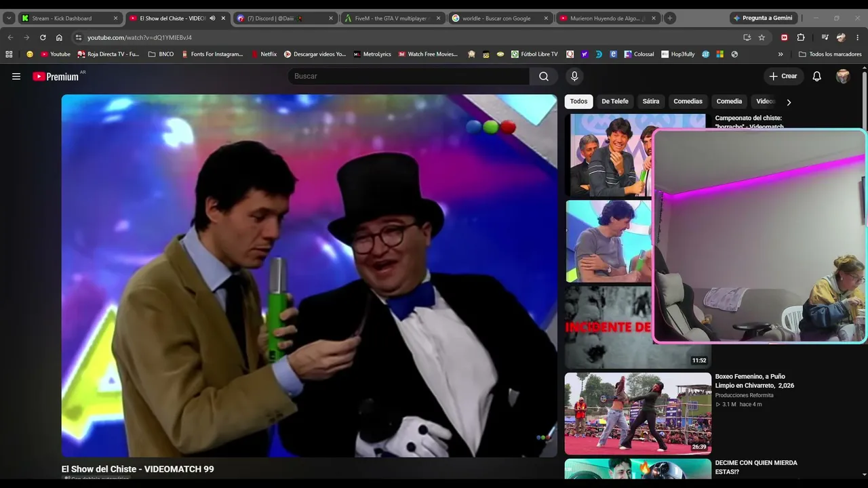Open the YouTube account avatar menu

[x=843, y=77]
